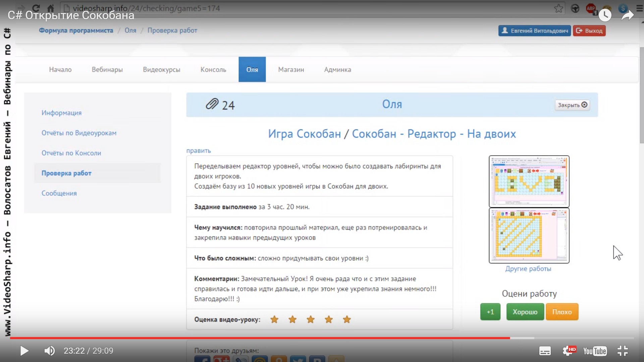Click the paperclip icon next to 24

tap(212, 104)
